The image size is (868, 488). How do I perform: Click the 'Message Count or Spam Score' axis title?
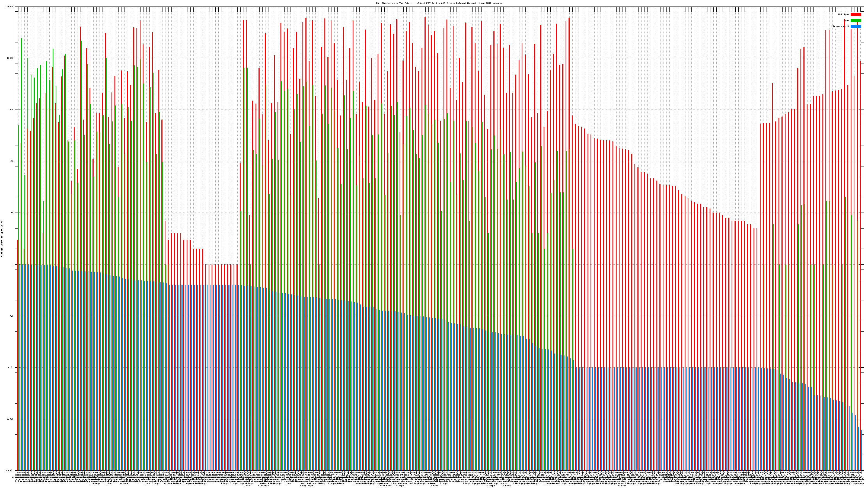2,239
